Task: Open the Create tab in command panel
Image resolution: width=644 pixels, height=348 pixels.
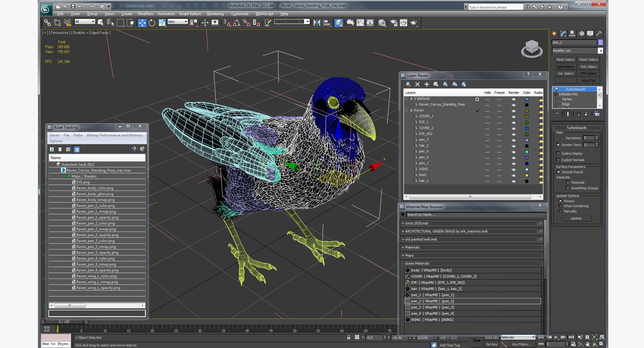Action: [554, 33]
